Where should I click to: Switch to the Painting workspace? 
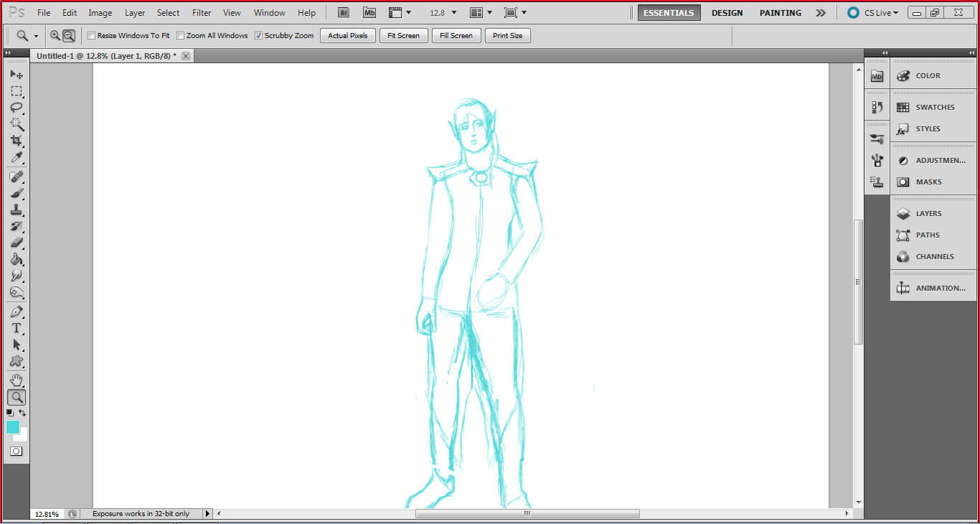click(x=781, y=13)
